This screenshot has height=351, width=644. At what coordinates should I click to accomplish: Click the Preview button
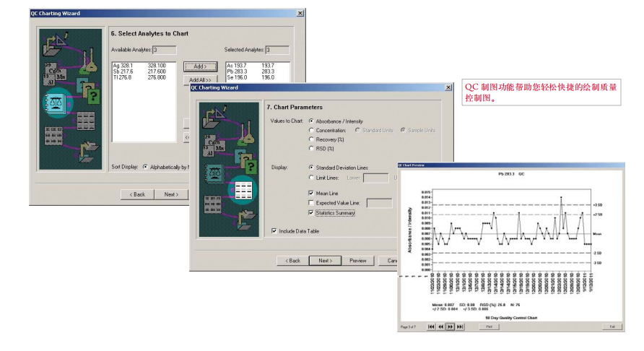coord(357,261)
